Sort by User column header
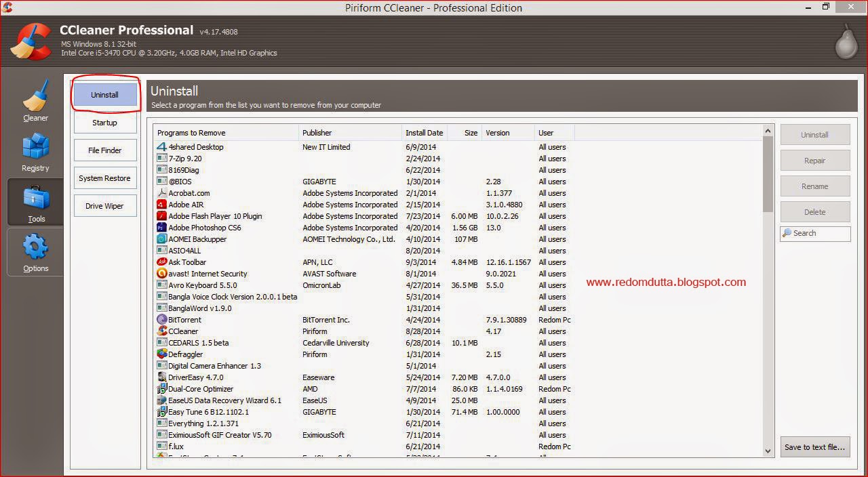This screenshot has width=868, height=477. (x=554, y=133)
